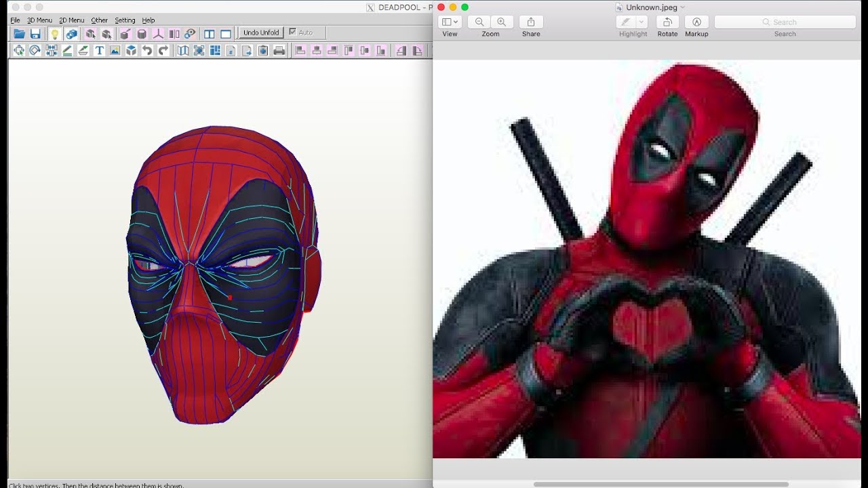Click the page with arrow export icon
The width and height of the screenshot is (868, 488).
coord(247,50)
